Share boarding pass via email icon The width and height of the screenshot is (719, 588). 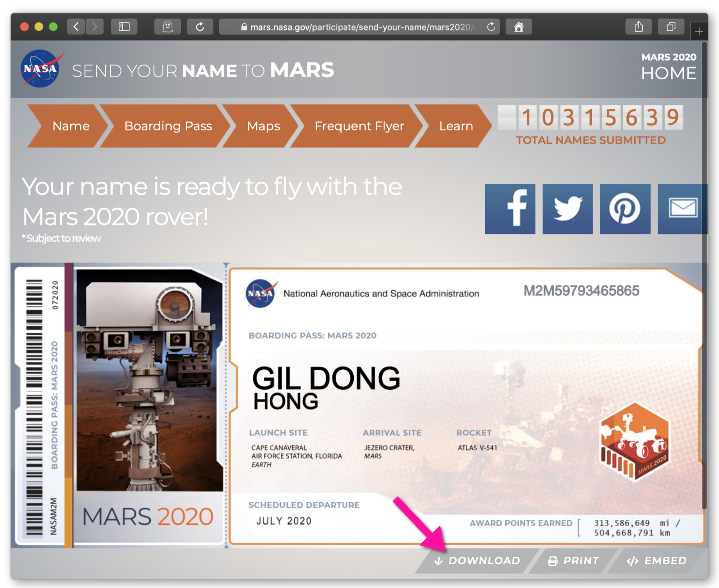coord(683,209)
